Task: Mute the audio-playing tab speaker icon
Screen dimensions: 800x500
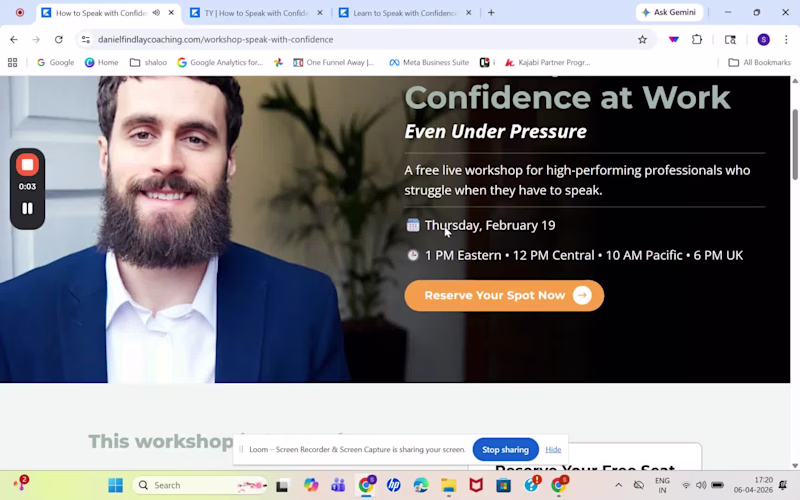Action: click(156, 13)
